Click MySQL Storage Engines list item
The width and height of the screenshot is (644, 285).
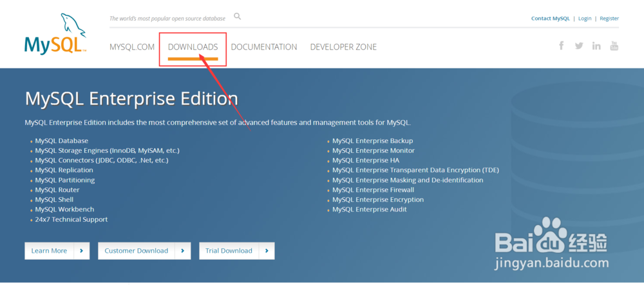107,150
